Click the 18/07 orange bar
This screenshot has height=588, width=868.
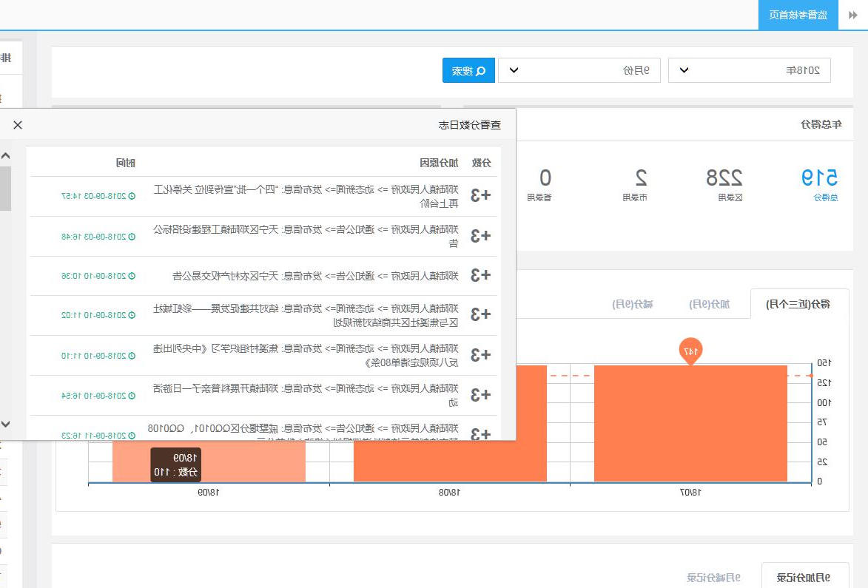click(x=690, y=423)
